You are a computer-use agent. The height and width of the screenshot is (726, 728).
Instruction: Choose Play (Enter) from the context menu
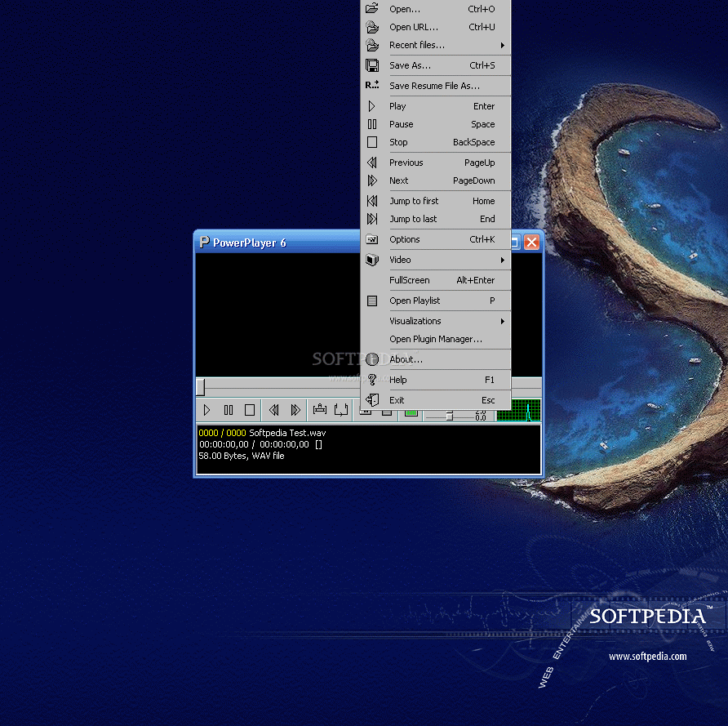coord(436,106)
